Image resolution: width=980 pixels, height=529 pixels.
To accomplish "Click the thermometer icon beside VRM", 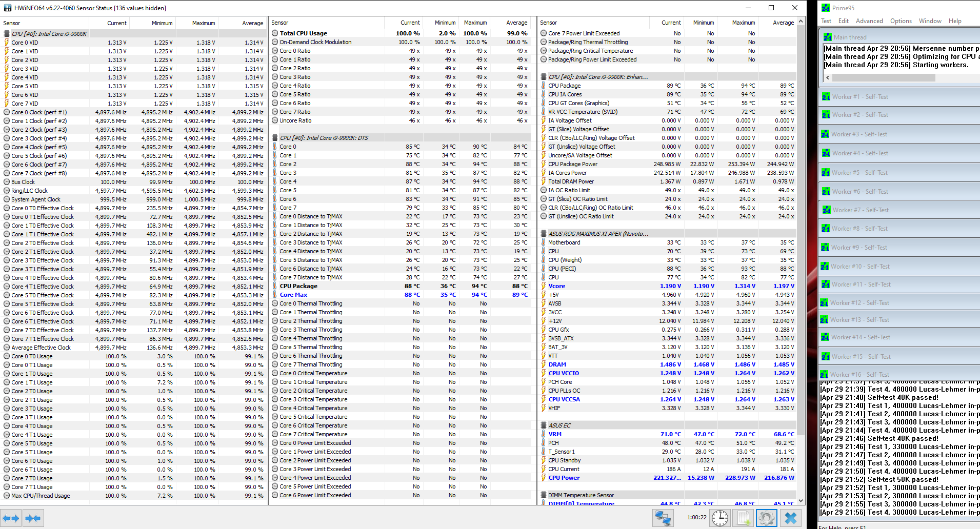I will click(x=544, y=434).
